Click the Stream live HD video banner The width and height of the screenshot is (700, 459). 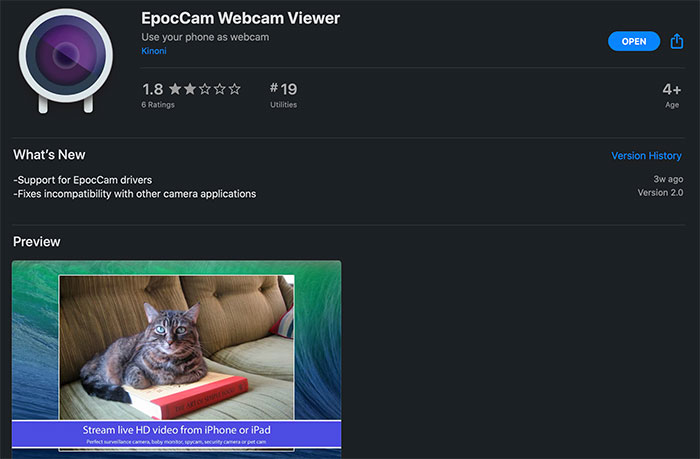(x=176, y=434)
